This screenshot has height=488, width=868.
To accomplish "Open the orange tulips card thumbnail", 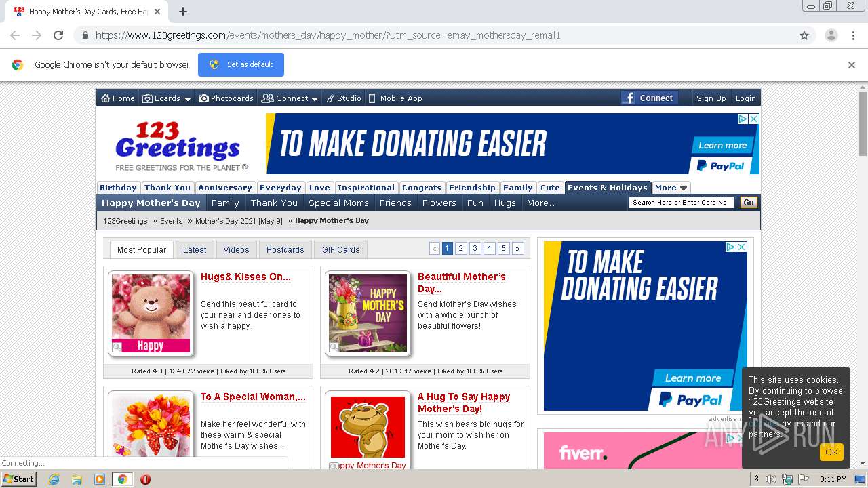I will (151, 427).
